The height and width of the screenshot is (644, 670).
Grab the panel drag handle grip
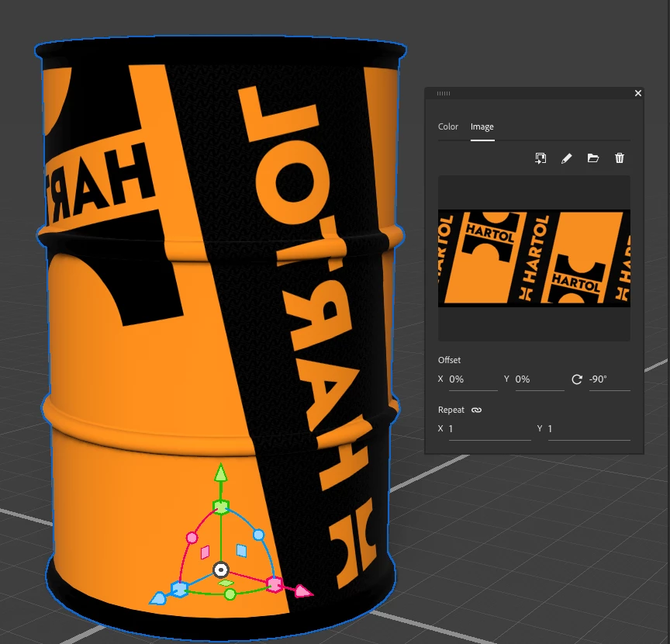tap(444, 93)
